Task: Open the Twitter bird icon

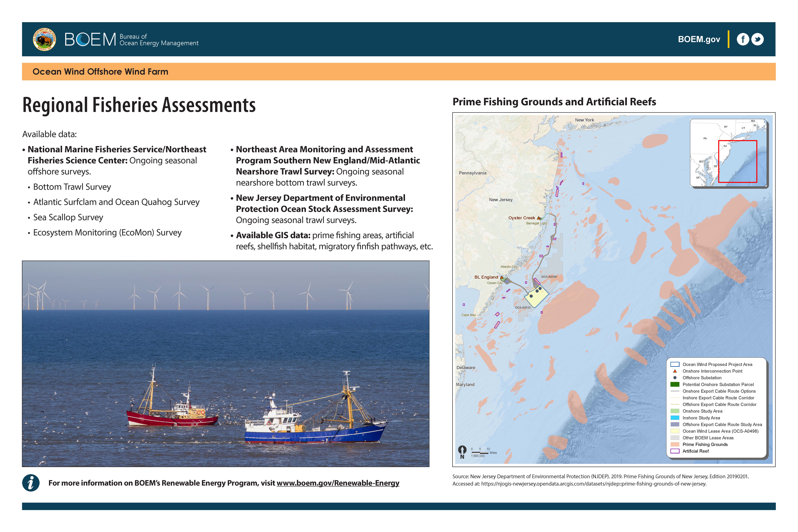Action: click(757, 39)
